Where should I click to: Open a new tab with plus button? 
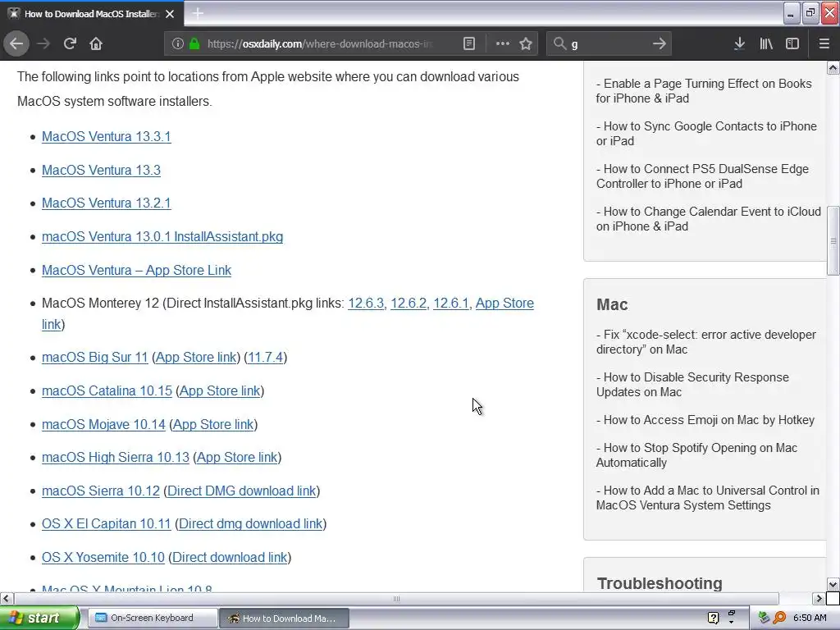(198, 13)
